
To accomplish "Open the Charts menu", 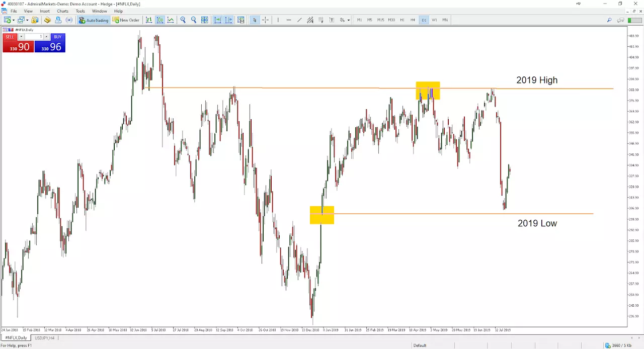I will coord(62,11).
